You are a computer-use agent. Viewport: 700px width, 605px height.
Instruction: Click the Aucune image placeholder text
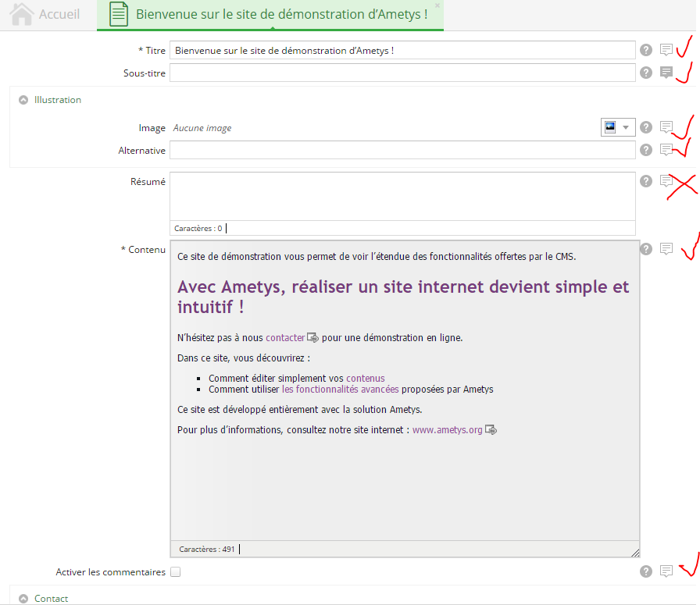pyautogui.click(x=202, y=128)
